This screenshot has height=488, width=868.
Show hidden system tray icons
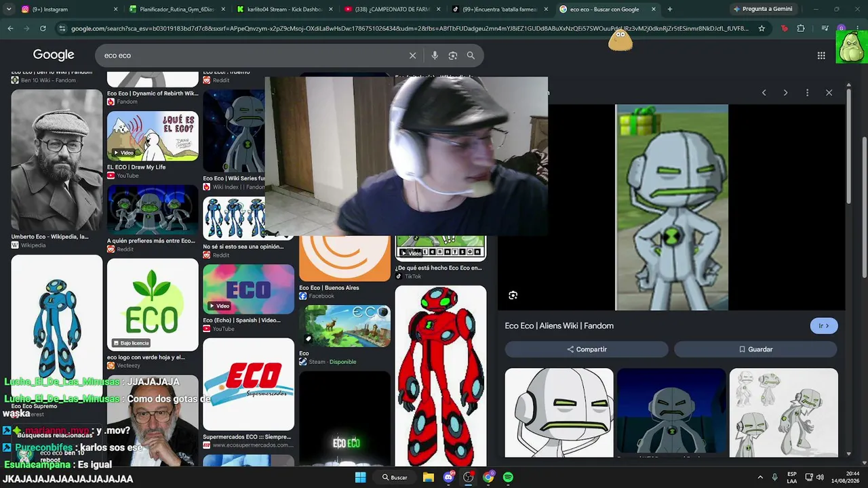coord(760,477)
